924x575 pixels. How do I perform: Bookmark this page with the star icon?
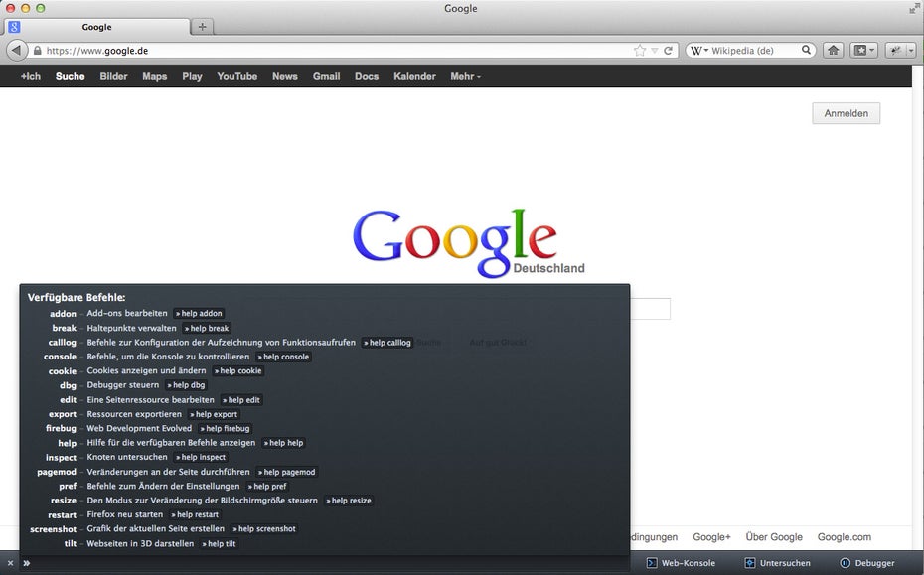coord(640,50)
